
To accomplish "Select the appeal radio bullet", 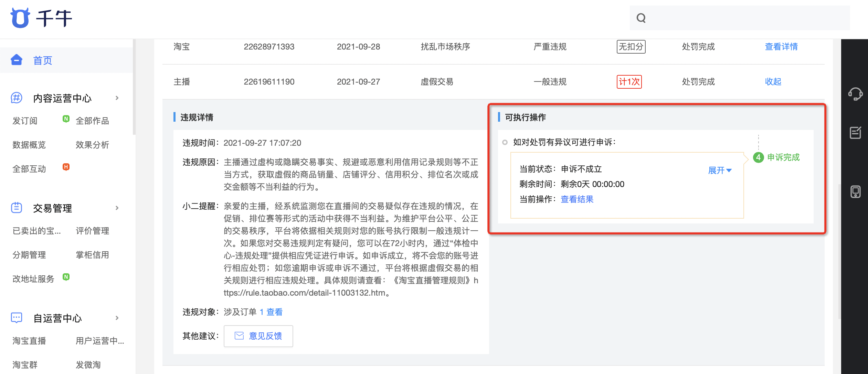I will 505,142.
